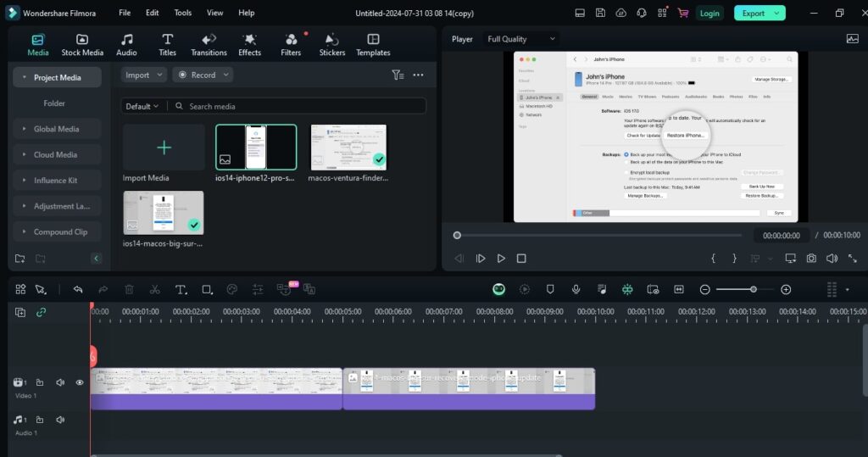Open the Templates tab
Image resolution: width=868 pixels, height=457 pixels.
373,45
